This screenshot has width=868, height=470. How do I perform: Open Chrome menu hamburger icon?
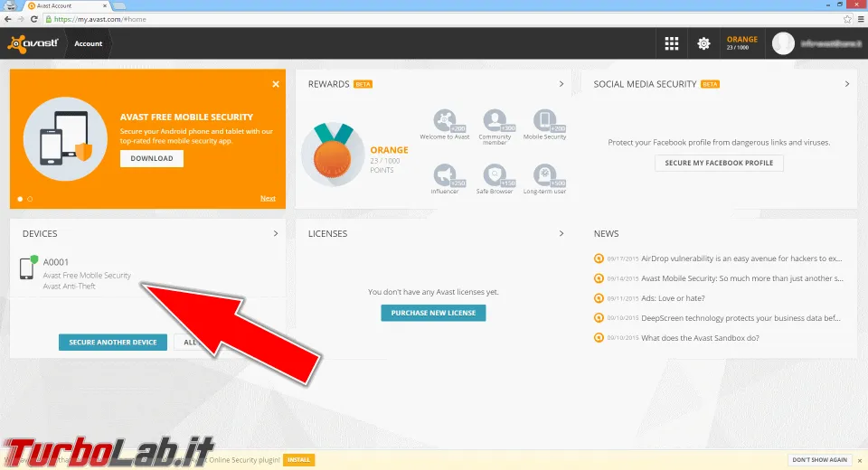pyautogui.click(x=861, y=19)
